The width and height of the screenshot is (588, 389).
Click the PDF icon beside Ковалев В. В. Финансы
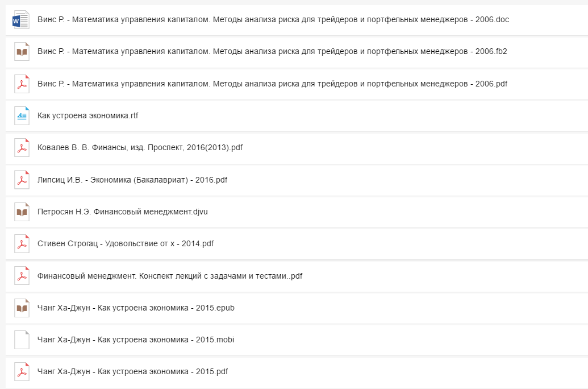coord(20,148)
